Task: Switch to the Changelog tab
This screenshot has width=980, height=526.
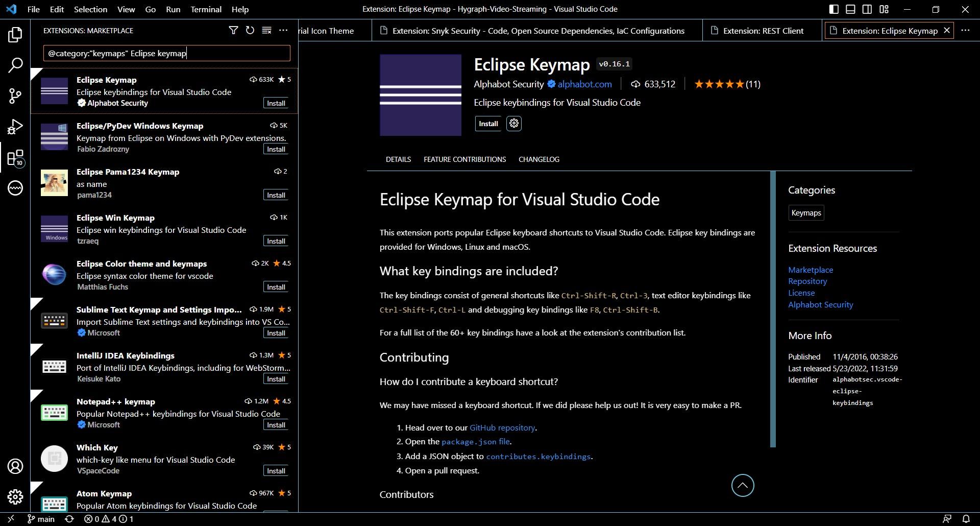Action: (x=539, y=159)
